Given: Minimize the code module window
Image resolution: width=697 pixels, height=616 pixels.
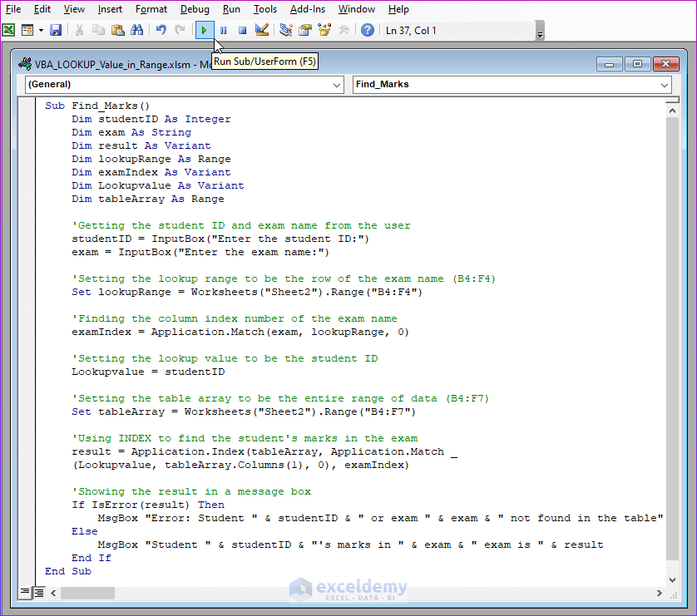Looking at the screenshot, I should [x=610, y=64].
